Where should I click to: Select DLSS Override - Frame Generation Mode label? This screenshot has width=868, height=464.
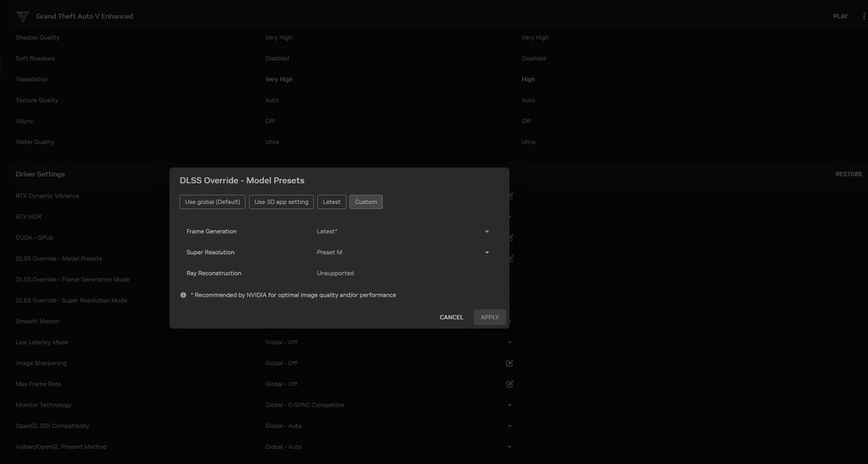[x=72, y=279]
